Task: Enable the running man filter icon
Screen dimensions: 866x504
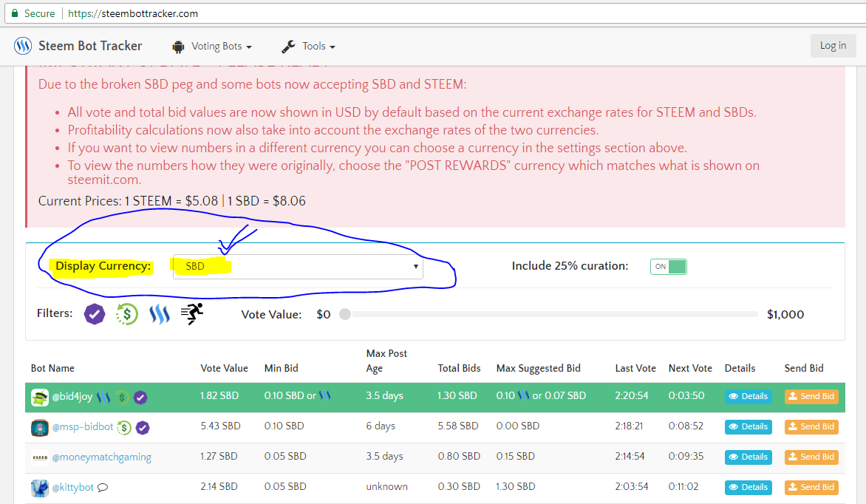Action: 192,313
